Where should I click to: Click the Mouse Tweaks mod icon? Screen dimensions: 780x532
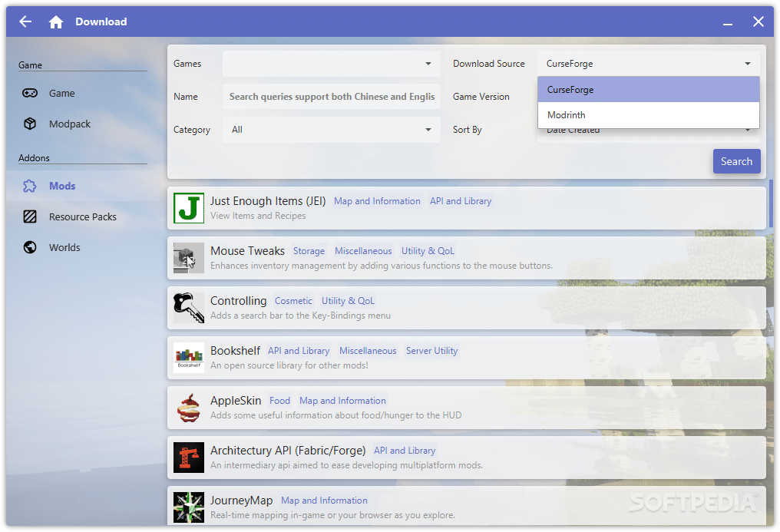pyautogui.click(x=189, y=257)
